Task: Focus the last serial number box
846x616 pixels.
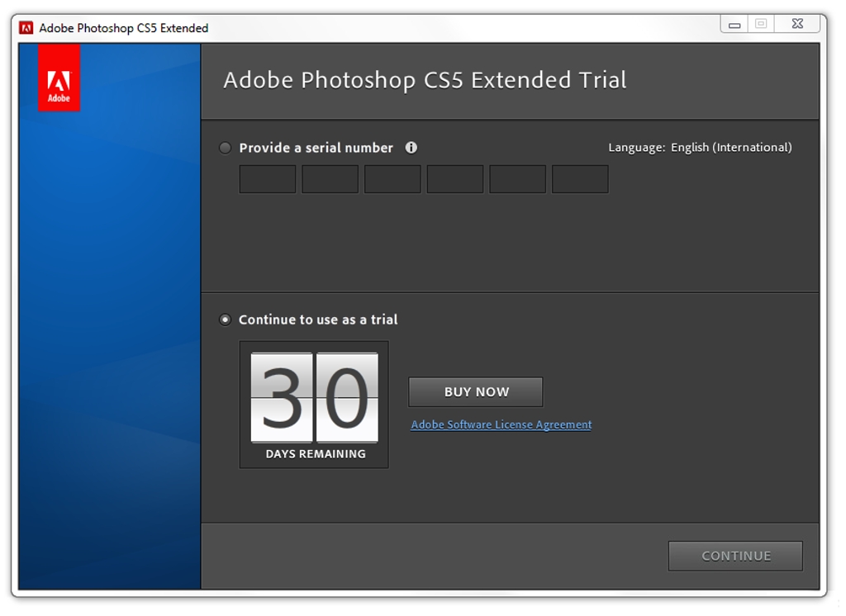Action: pos(580,179)
